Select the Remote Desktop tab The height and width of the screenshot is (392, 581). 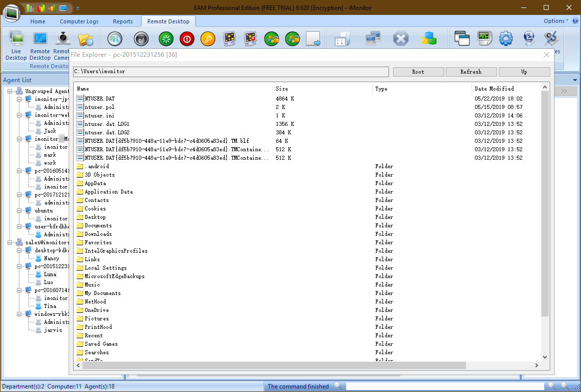168,21
